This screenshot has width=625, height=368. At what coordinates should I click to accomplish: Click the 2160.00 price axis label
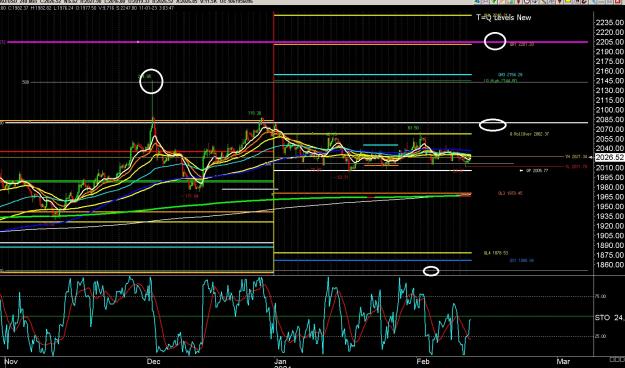tap(610, 71)
